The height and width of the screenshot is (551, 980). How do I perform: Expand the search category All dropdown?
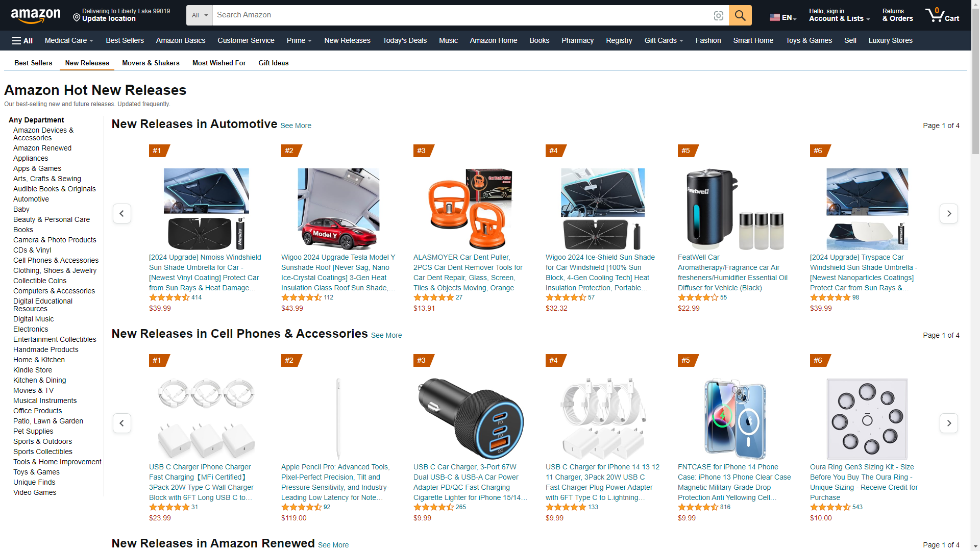[200, 15]
